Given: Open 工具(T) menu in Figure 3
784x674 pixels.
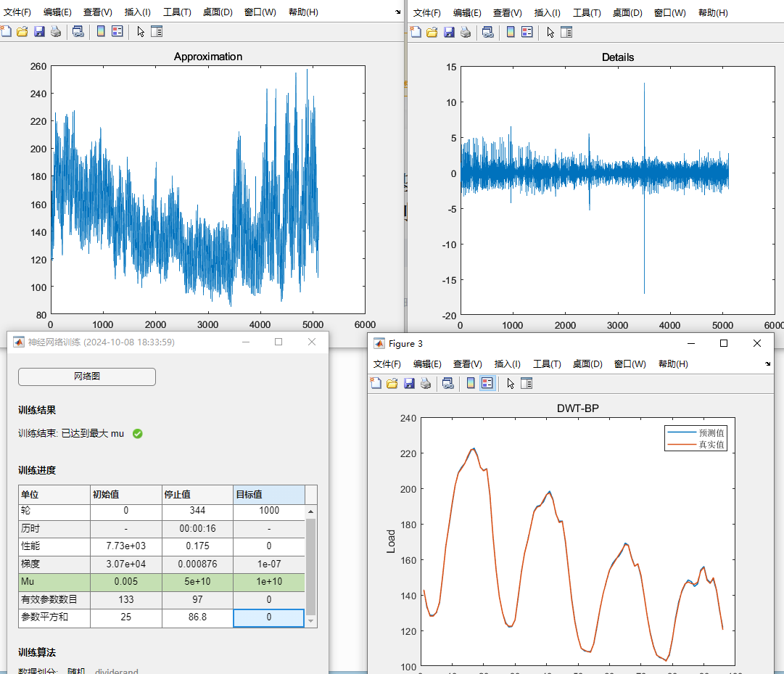Looking at the screenshot, I should (547, 363).
